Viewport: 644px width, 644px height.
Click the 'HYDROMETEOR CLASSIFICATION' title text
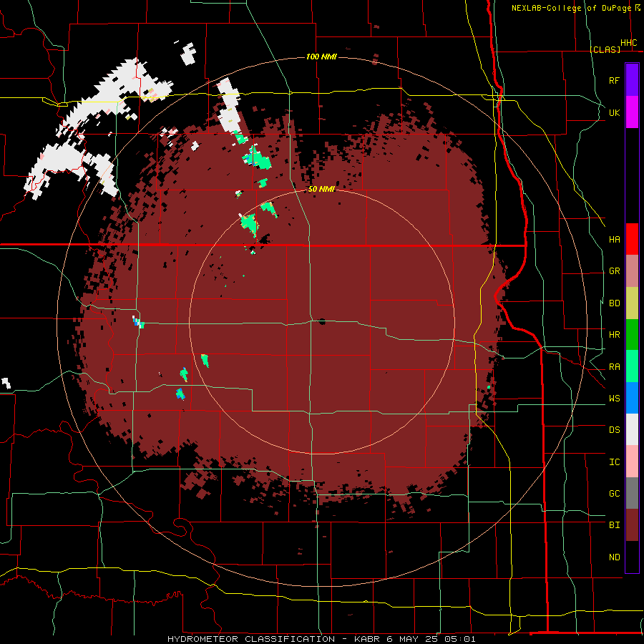click(251, 639)
